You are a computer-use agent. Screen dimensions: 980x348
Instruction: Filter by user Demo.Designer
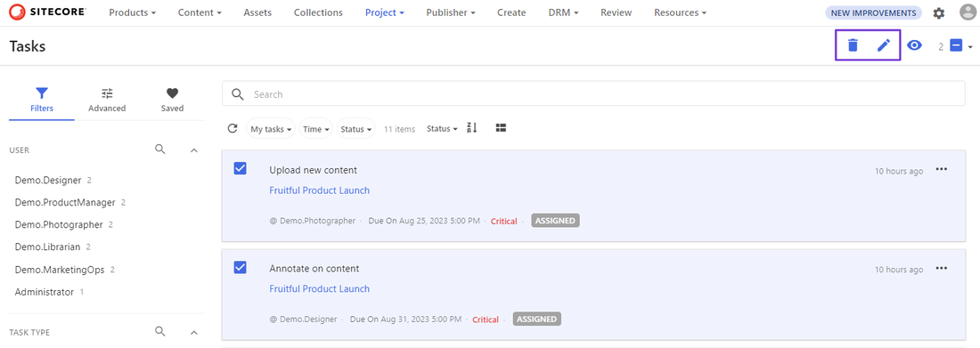click(x=48, y=180)
